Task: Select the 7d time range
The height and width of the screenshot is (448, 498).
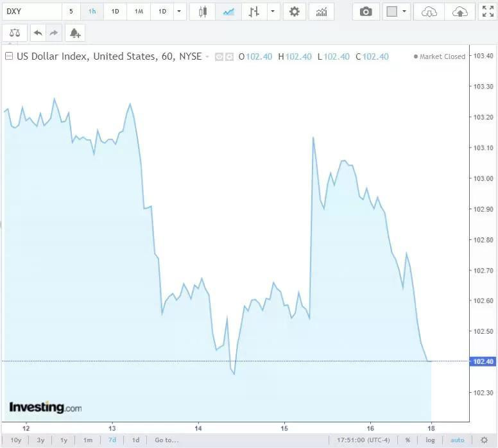Action: [x=112, y=440]
